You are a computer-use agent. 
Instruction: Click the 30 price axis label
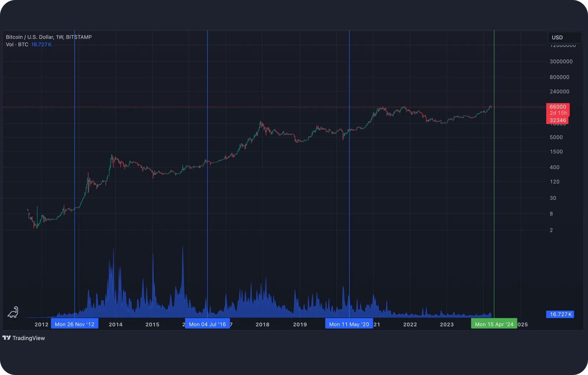coord(553,198)
